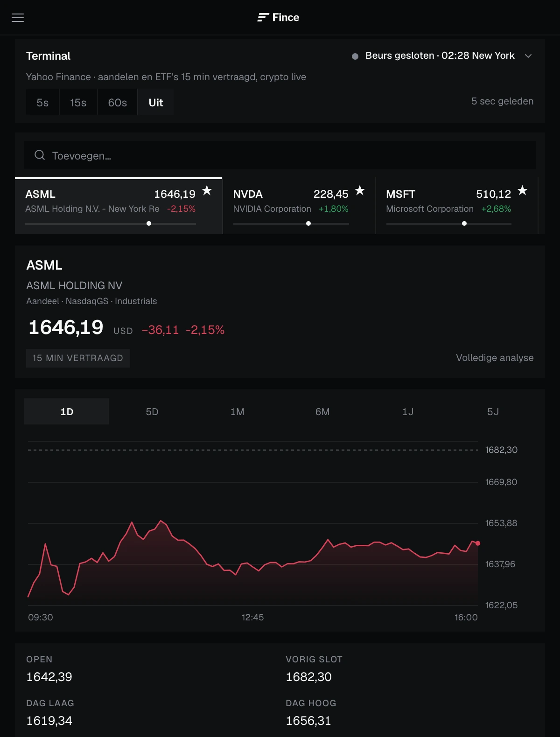The height and width of the screenshot is (737, 560).
Task: Click the MSFT day range slider
Action: 449,223
